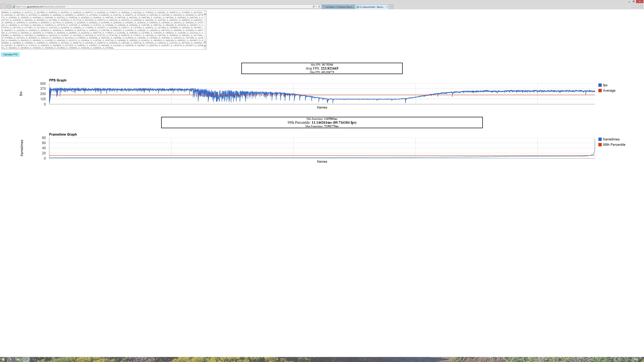The width and height of the screenshot is (644, 362).
Task: Click the 'Frametime Graph' title
Action: (63, 134)
